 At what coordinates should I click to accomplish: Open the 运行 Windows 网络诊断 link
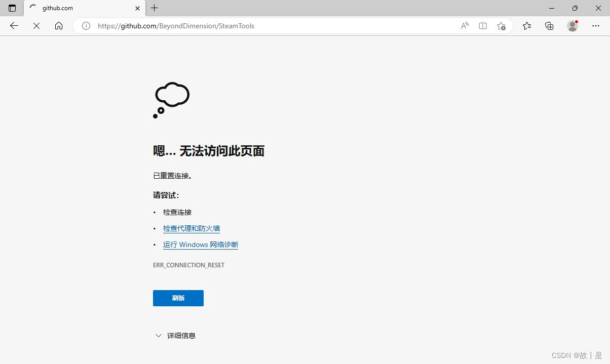point(201,245)
